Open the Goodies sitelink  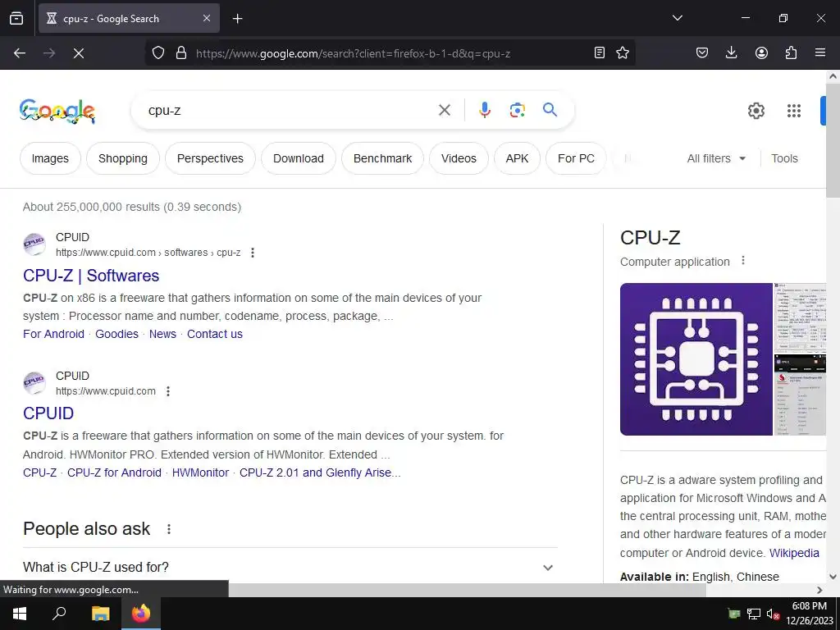(116, 334)
